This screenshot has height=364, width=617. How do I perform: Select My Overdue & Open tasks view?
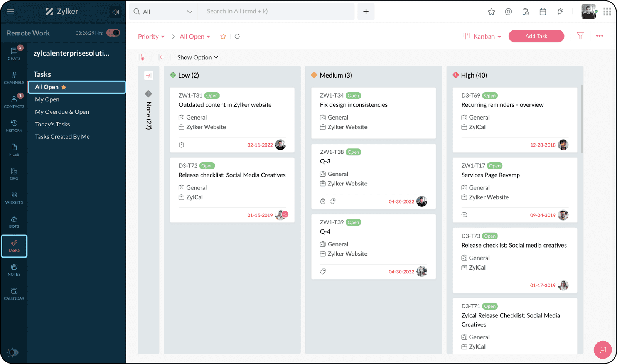62,112
